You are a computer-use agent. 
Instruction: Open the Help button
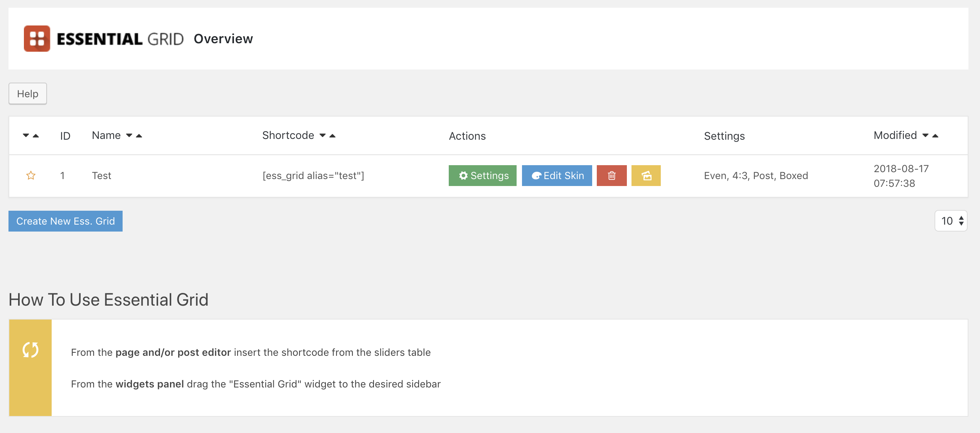tap(28, 94)
